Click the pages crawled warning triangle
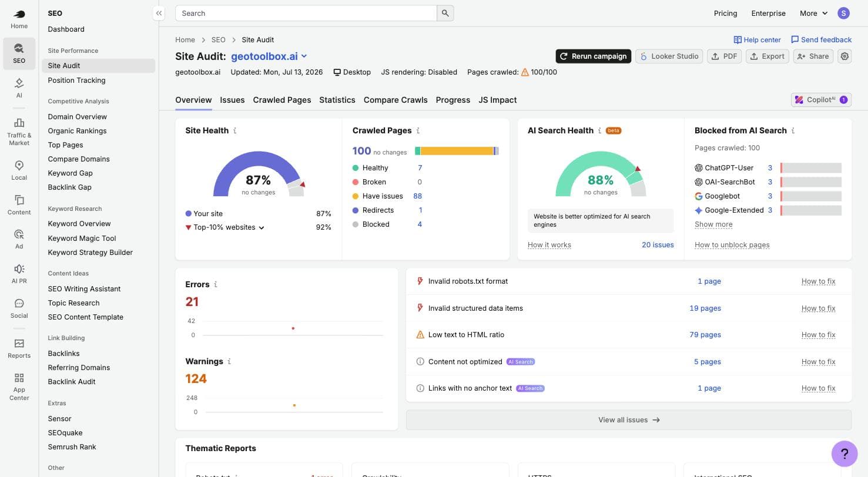 [525, 72]
